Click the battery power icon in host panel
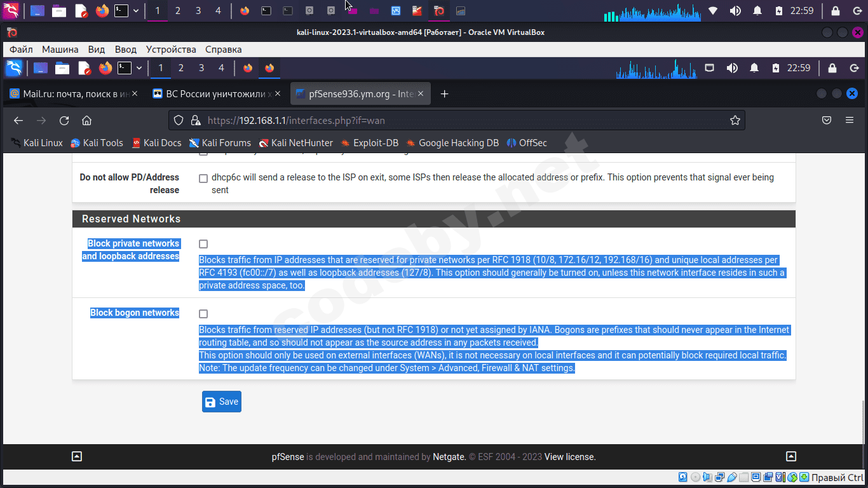This screenshot has width=868, height=488. pos(779,11)
